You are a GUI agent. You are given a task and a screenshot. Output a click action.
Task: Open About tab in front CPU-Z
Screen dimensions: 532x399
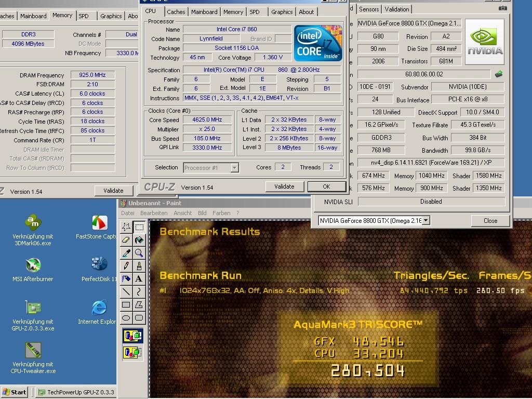click(306, 12)
